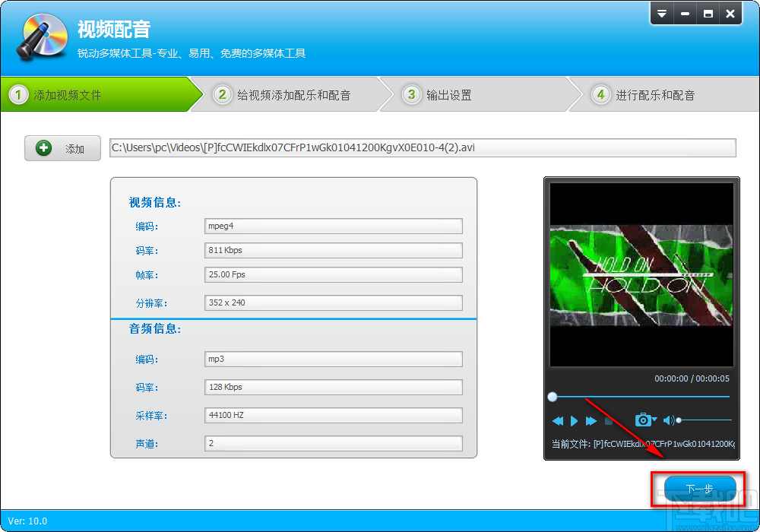
Task: Open step 3 output settings
Action: pos(480,94)
